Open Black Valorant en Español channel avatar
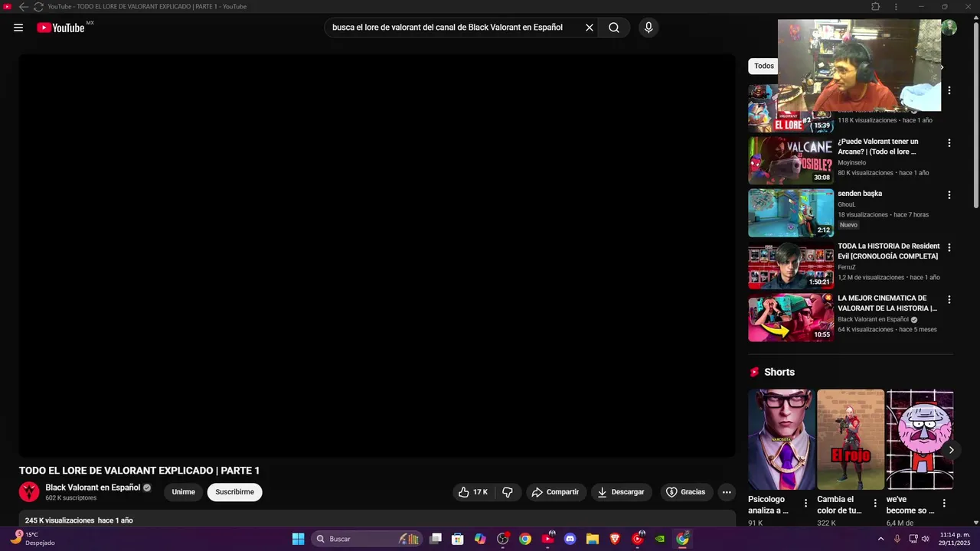This screenshot has width=980, height=551. coord(29,492)
